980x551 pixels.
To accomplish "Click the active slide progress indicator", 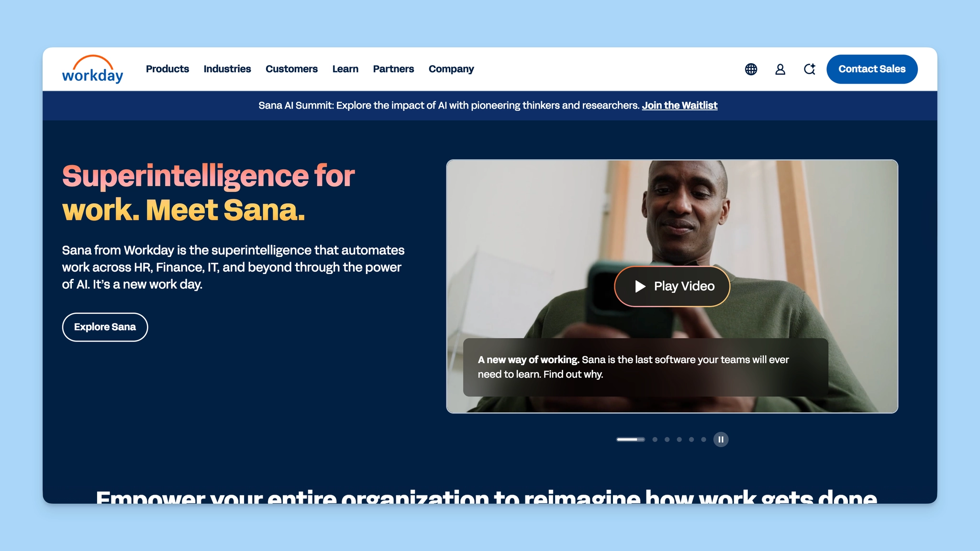I will click(x=630, y=440).
